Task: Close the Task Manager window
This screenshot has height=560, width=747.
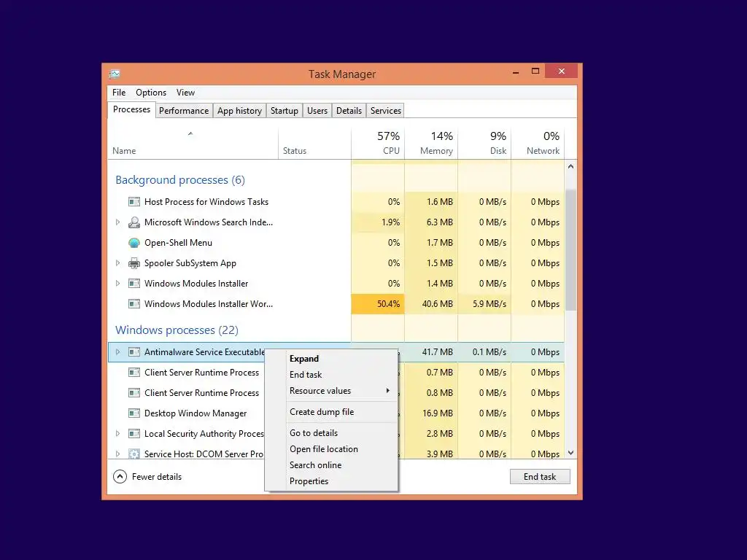Action: point(562,71)
